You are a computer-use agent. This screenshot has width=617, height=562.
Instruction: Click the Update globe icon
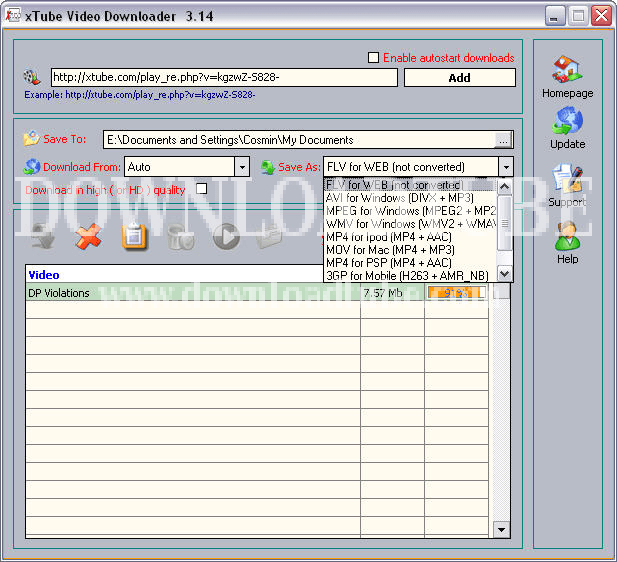point(567,122)
